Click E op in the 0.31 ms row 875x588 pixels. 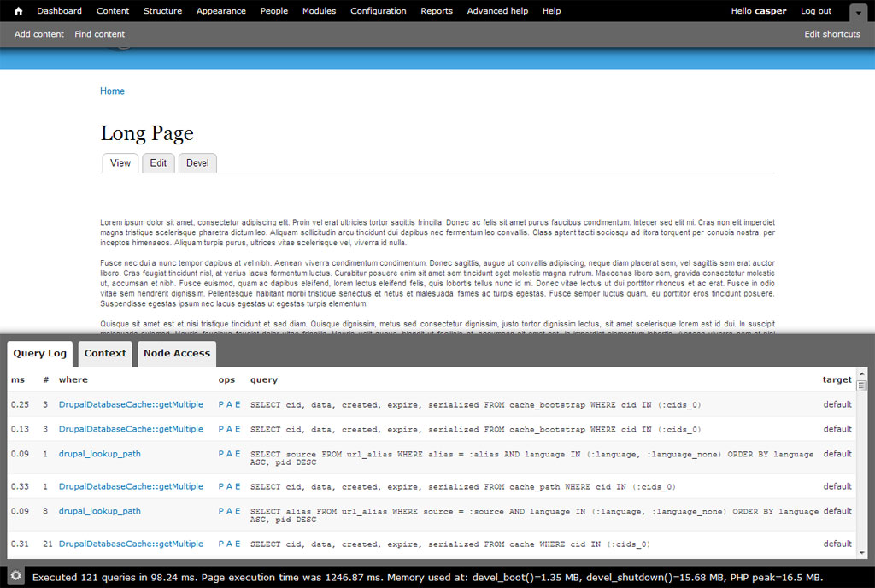coord(238,544)
